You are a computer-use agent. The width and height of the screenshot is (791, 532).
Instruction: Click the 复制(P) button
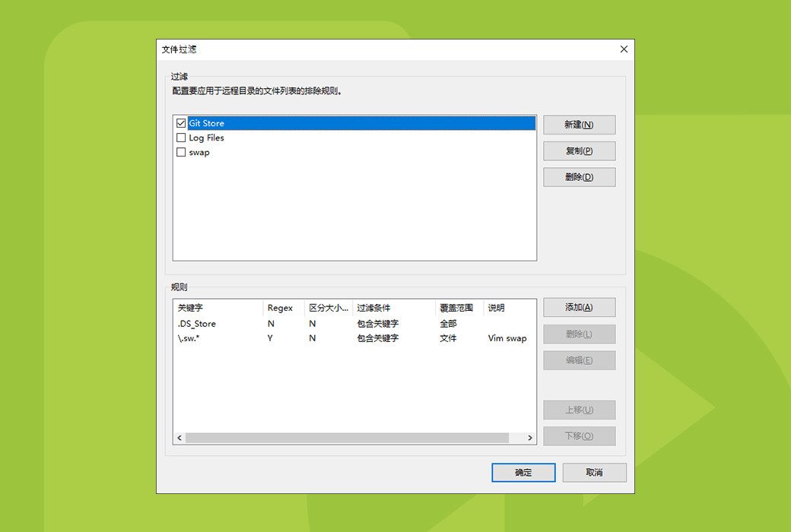579,150
